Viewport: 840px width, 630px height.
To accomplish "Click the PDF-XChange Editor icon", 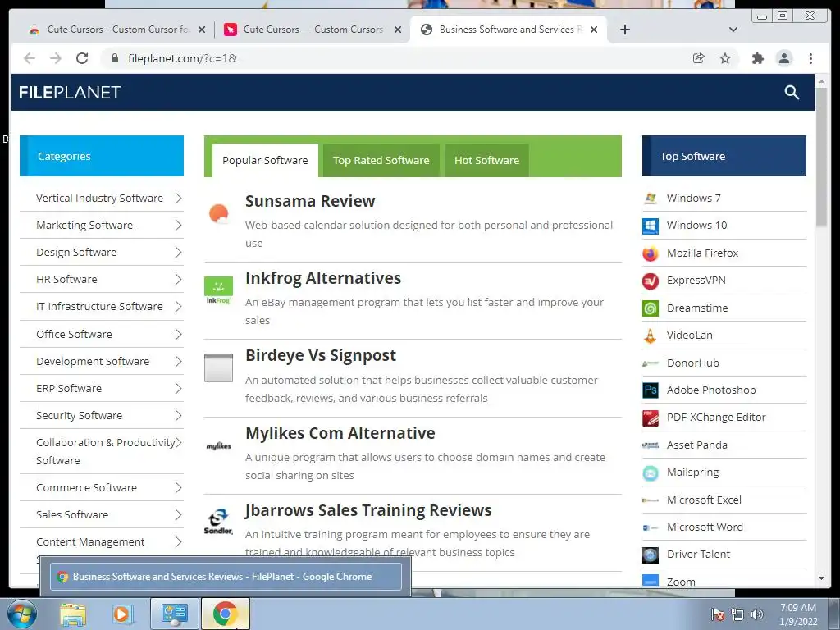I will (x=651, y=418).
